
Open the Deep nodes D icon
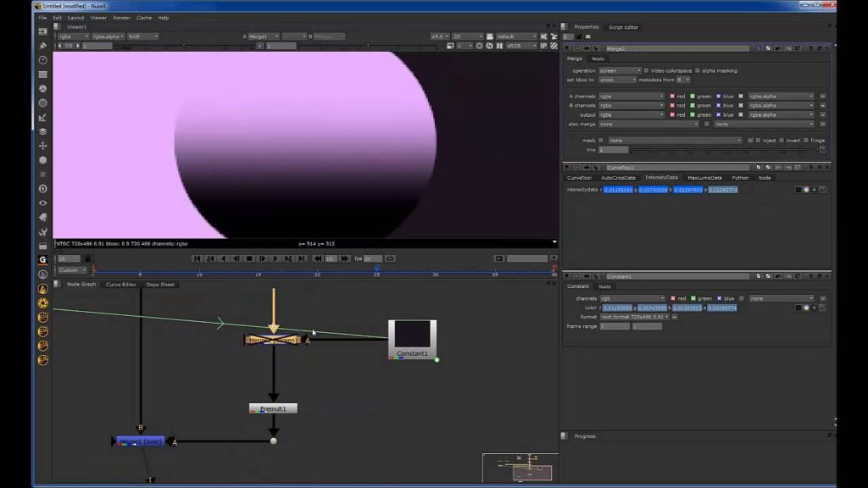(42, 189)
